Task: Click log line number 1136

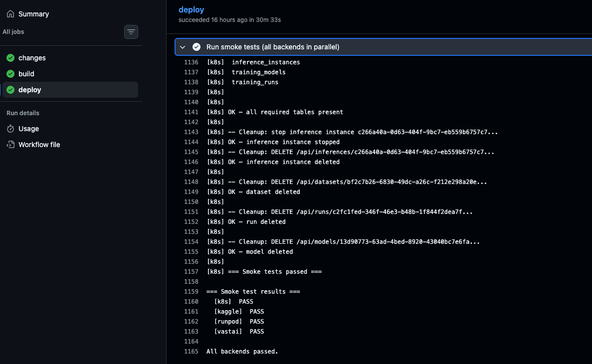Action: pos(191,62)
